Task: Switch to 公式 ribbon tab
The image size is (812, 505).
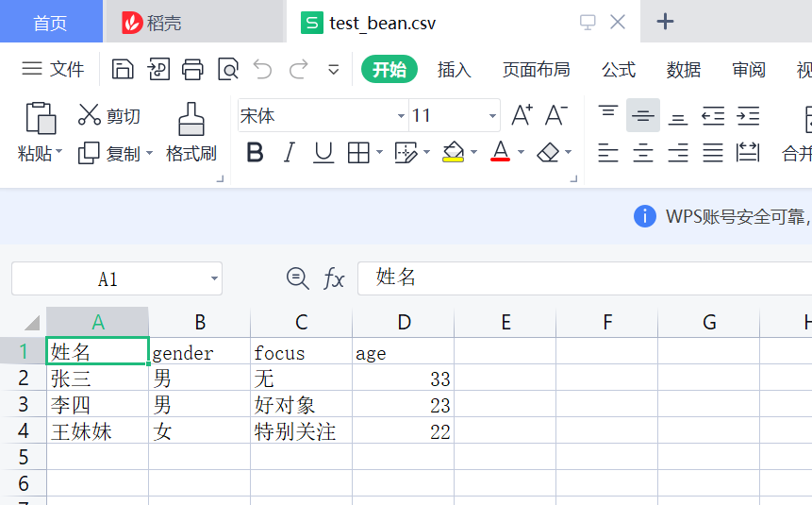Action: pos(619,69)
